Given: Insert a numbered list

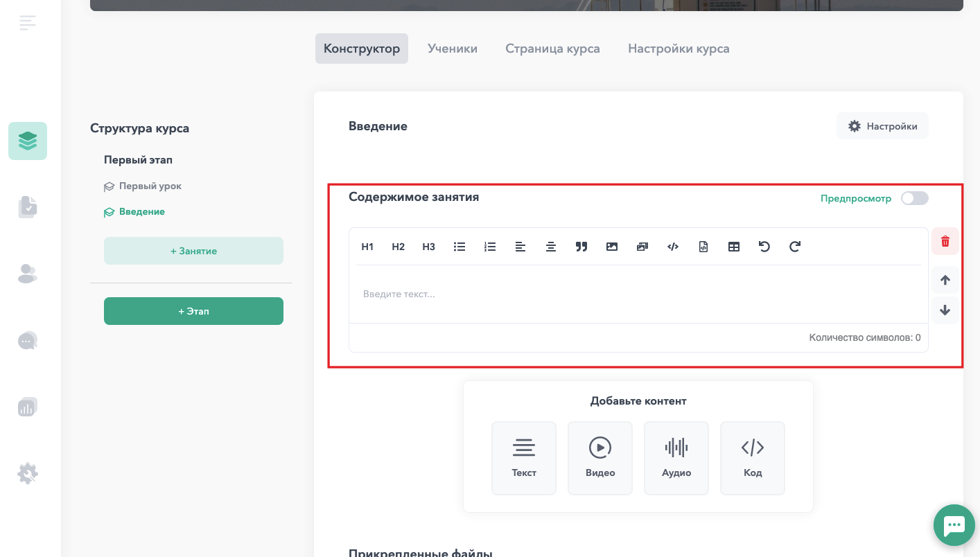Looking at the screenshot, I should (x=490, y=247).
